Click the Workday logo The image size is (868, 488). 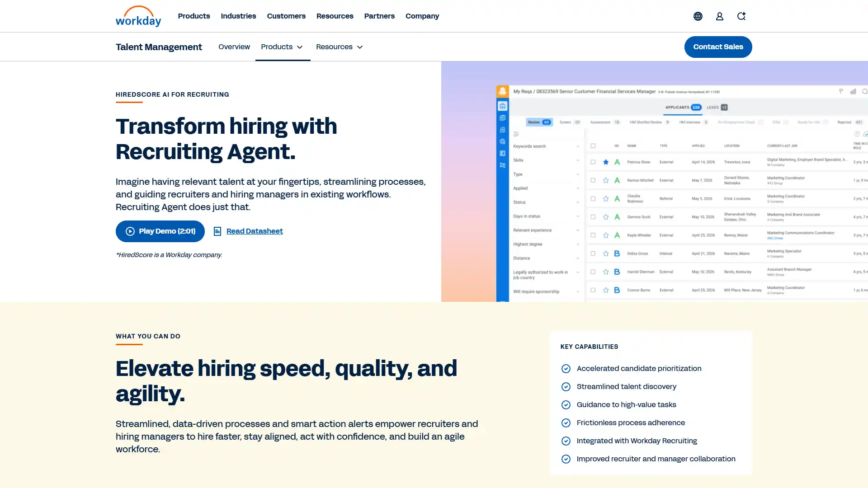coord(138,16)
